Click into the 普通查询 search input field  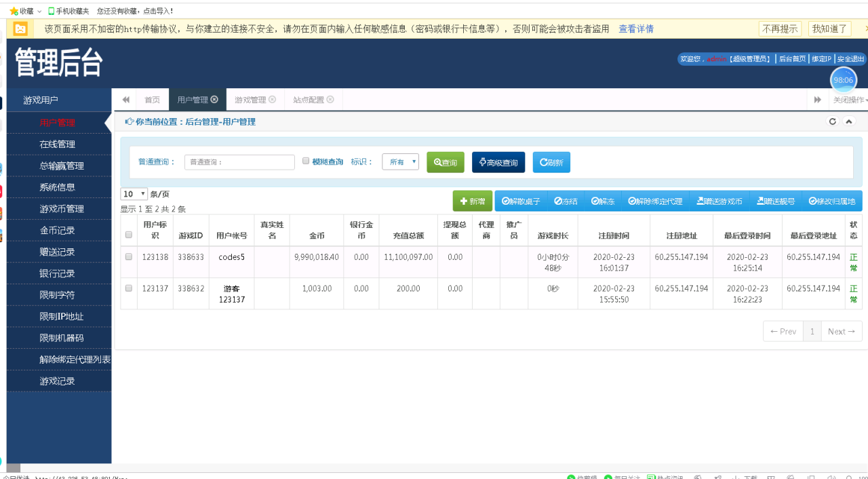(x=239, y=162)
